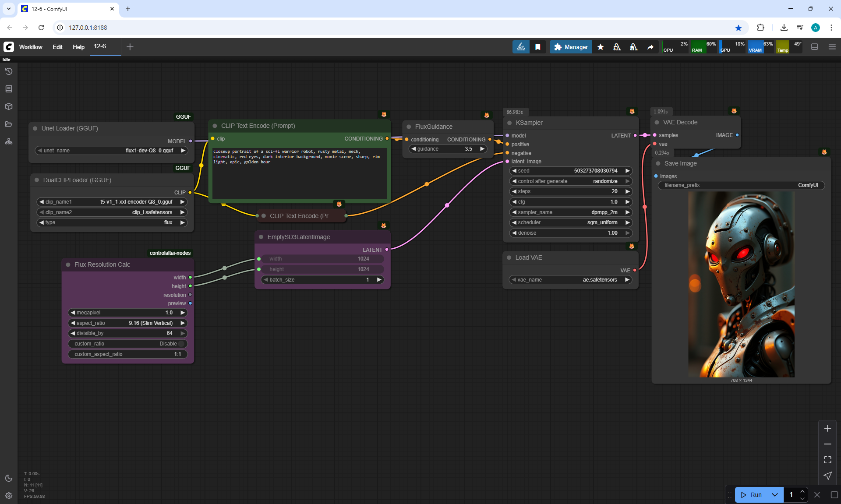Click the Manager button
This screenshot has height=504, width=841.
(x=571, y=47)
